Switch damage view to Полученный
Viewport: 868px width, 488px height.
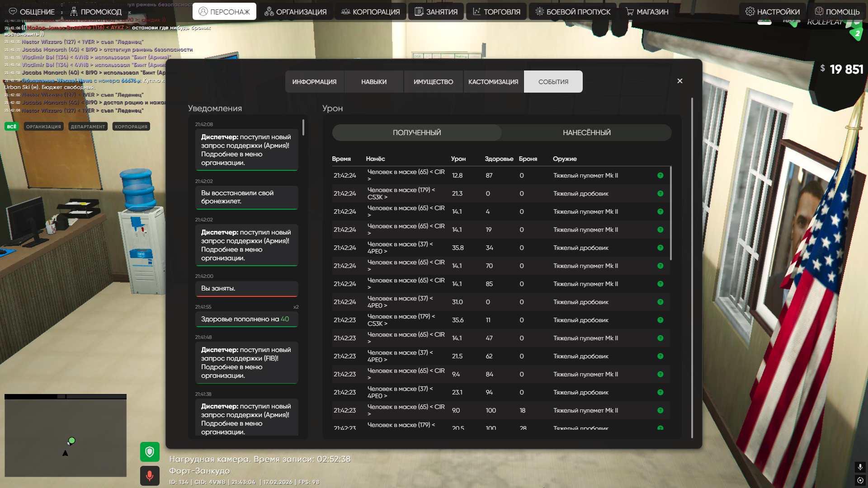(x=416, y=132)
